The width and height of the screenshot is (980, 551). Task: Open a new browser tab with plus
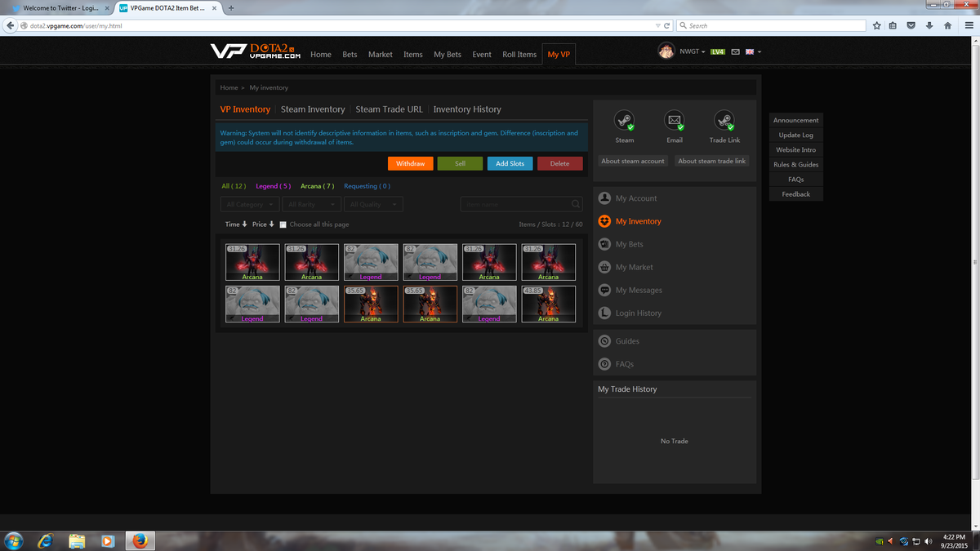click(232, 8)
